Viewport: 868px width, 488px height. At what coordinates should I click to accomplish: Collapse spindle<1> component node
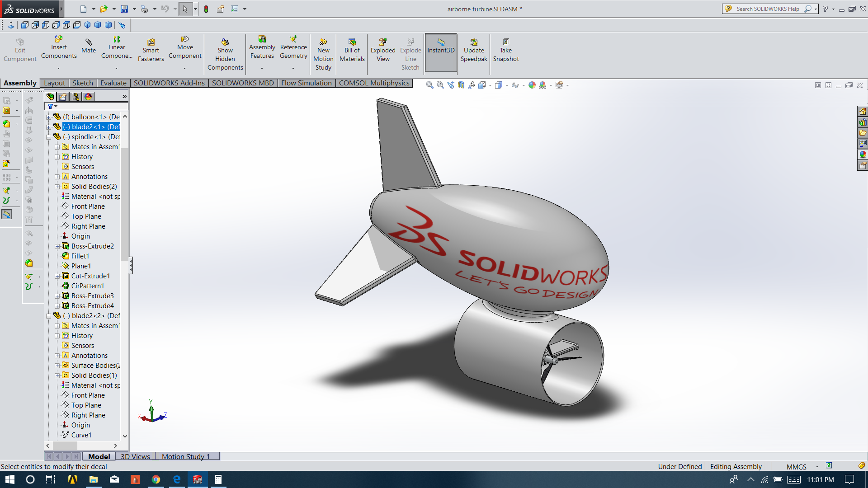click(x=48, y=137)
